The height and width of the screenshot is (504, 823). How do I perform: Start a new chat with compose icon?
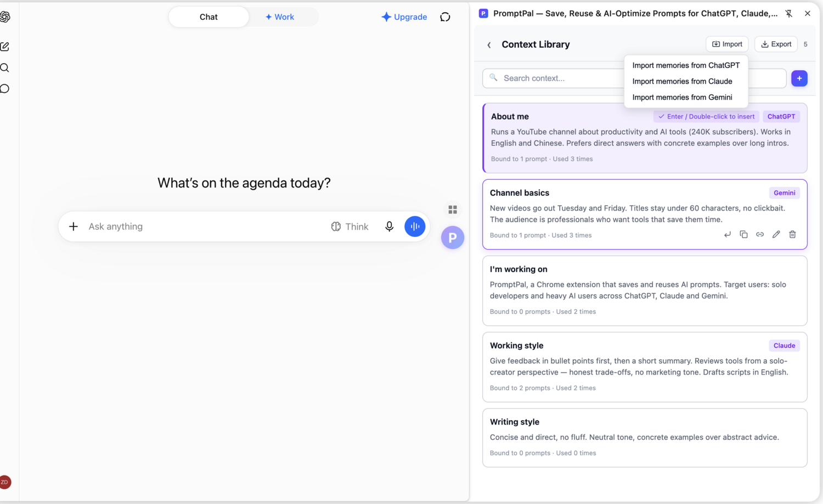point(5,47)
